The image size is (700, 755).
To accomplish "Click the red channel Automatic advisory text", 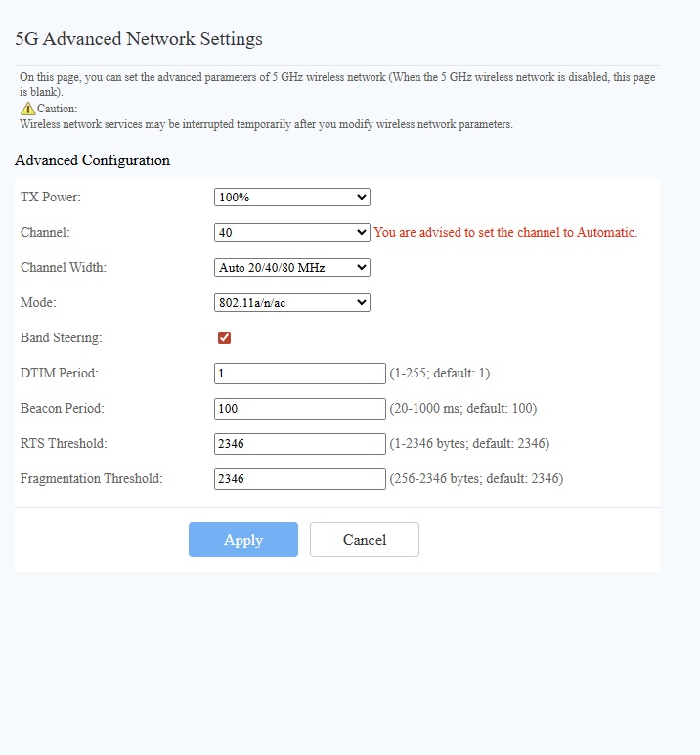I will [505, 233].
